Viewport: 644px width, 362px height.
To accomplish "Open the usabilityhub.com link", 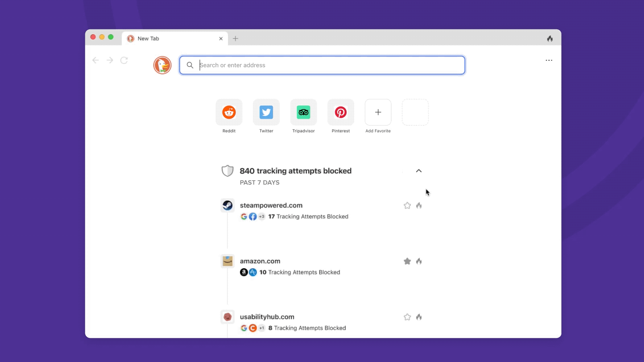I will click(x=267, y=317).
